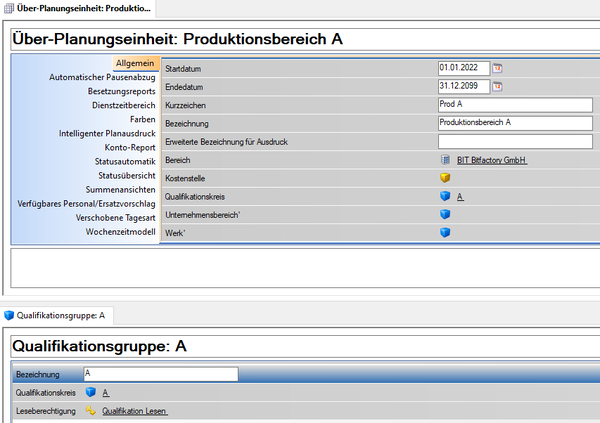The width and height of the screenshot is (600, 423).
Task: Open Verfügbares Personal/Ersatzvorschlag section
Action: (86, 203)
